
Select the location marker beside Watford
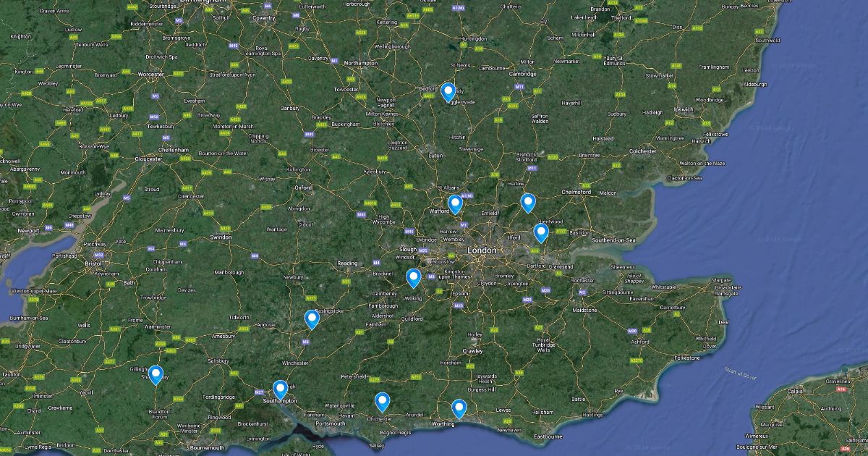point(455,205)
